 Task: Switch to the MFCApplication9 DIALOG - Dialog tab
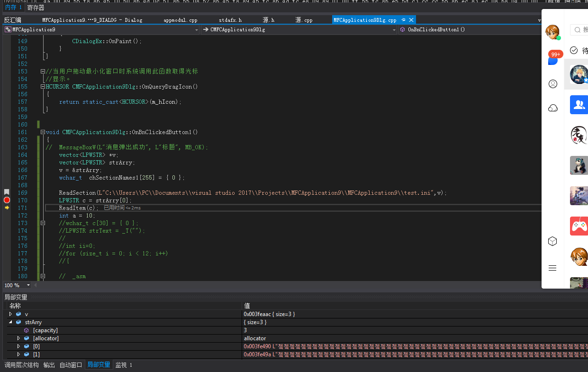tap(92, 20)
